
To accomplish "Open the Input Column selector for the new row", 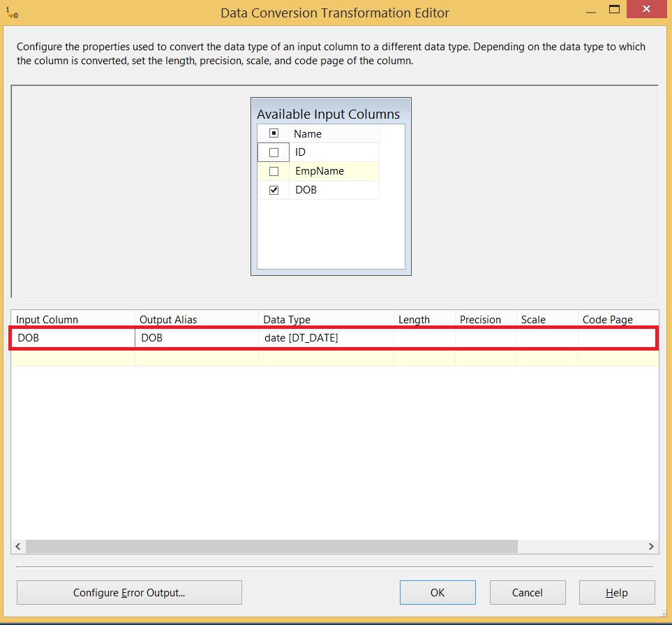I will (72, 357).
